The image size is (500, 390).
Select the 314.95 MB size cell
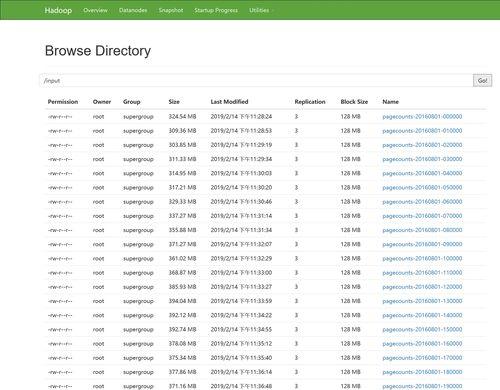[x=182, y=173]
